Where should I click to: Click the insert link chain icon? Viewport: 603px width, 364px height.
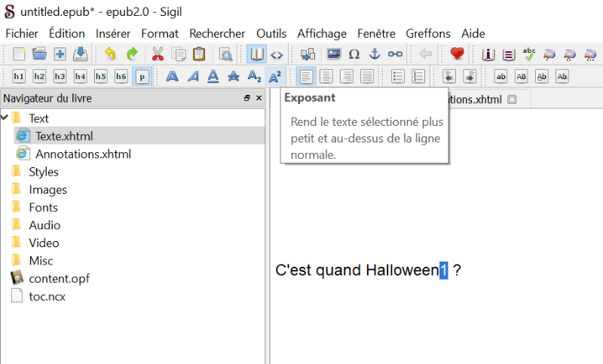[x=395, y=54]
